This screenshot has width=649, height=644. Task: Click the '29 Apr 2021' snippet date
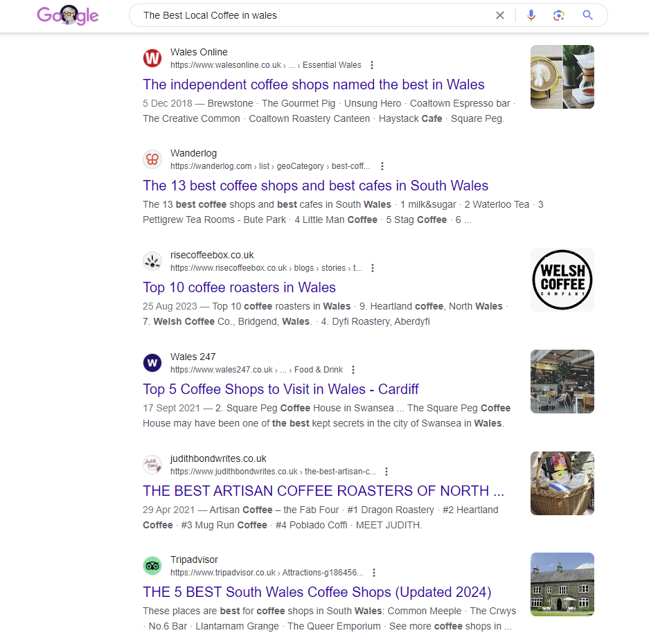[168, 510]
